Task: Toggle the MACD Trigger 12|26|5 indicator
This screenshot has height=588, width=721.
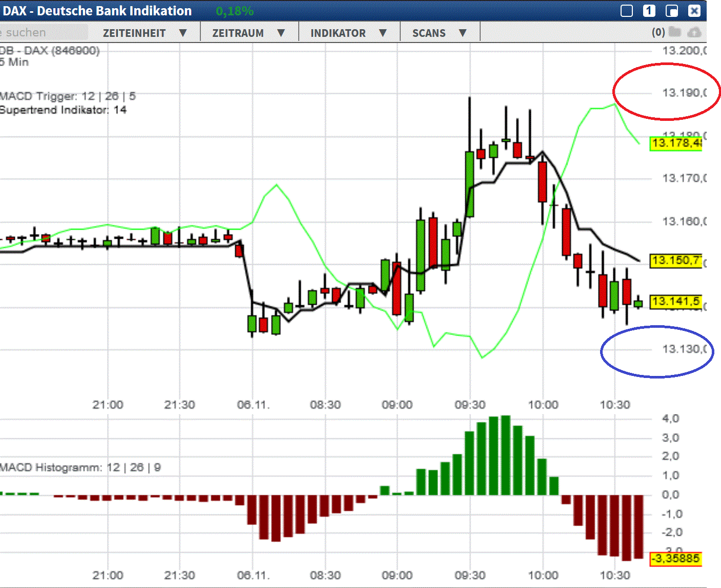Action: [67, 96]
